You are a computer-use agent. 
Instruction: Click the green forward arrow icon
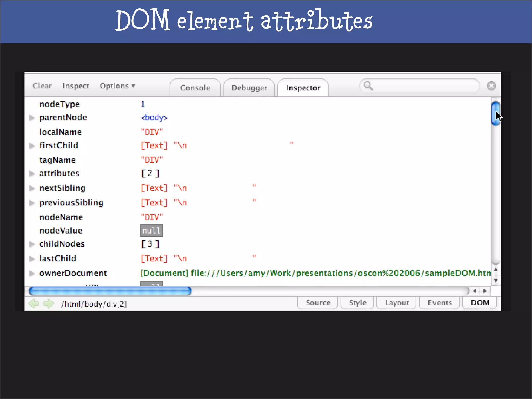[x=49, y=303]
